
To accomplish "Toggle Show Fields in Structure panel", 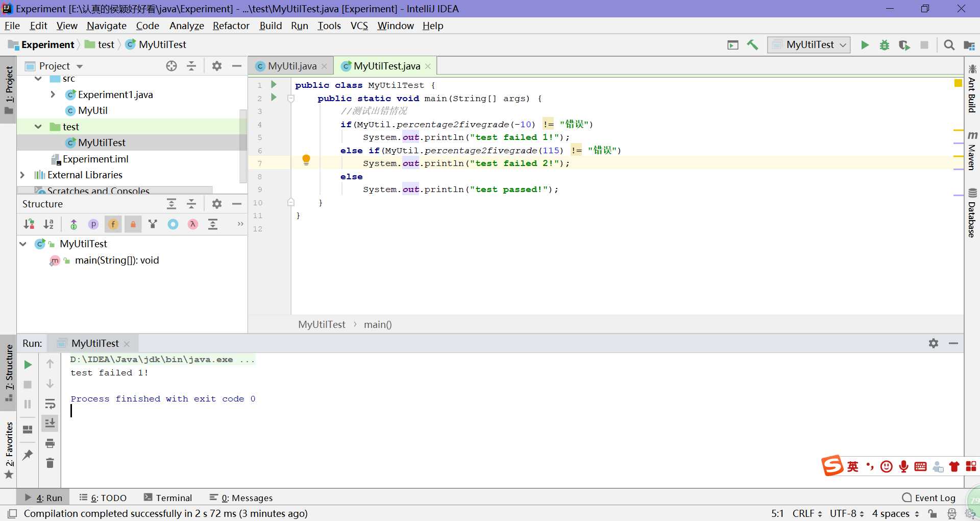I will [x=113, y=224].
